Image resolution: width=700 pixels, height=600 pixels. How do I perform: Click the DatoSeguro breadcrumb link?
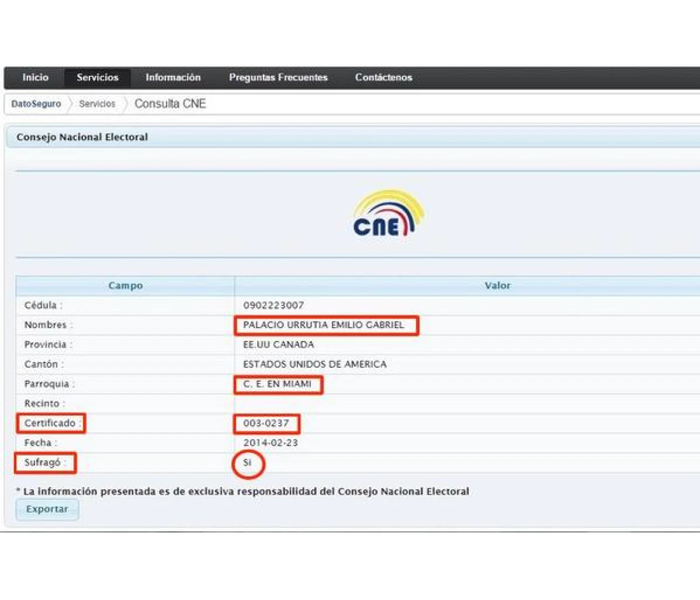point(36,104)
